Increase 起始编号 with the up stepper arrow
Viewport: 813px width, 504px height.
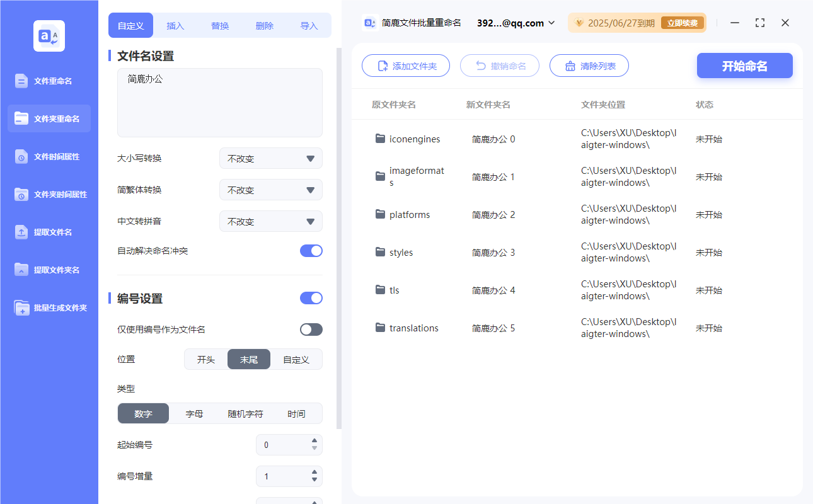(x=314, y=442)
